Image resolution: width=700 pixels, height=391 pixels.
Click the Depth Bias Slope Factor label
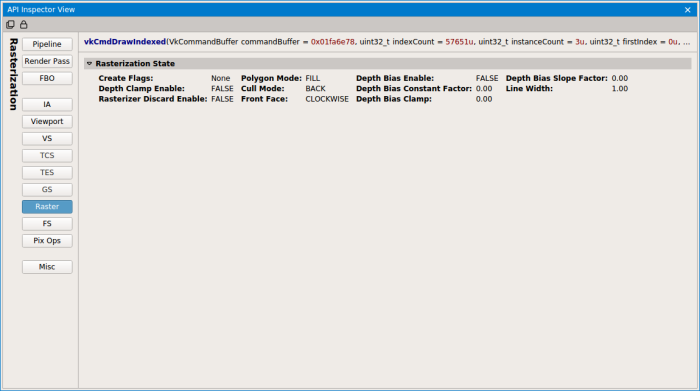(x=557, y=78)
